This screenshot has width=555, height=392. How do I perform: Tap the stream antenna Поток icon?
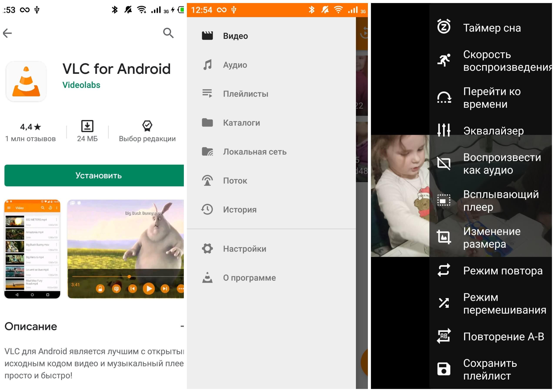(x=207, y=181)
